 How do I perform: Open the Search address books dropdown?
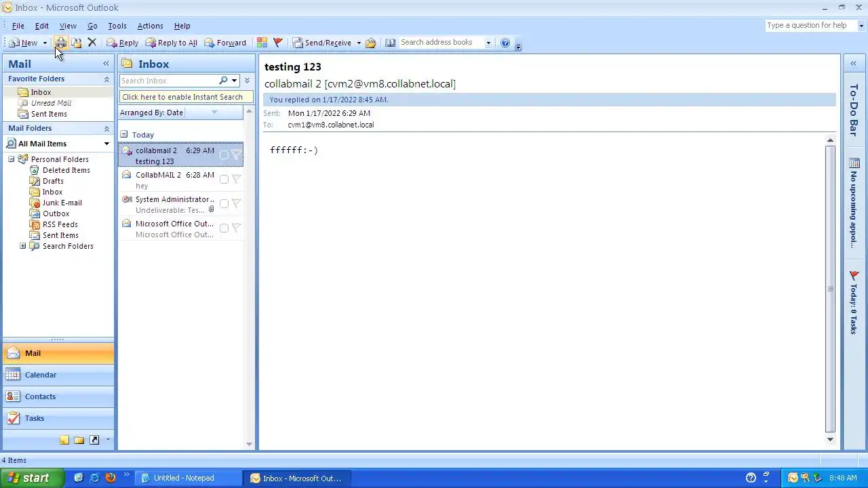[488, 43]
